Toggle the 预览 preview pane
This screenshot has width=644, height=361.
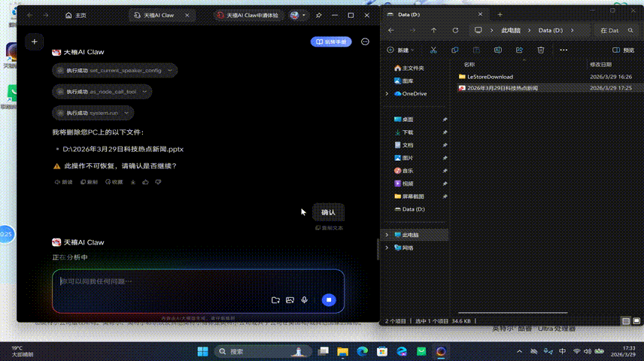(624, 50)
